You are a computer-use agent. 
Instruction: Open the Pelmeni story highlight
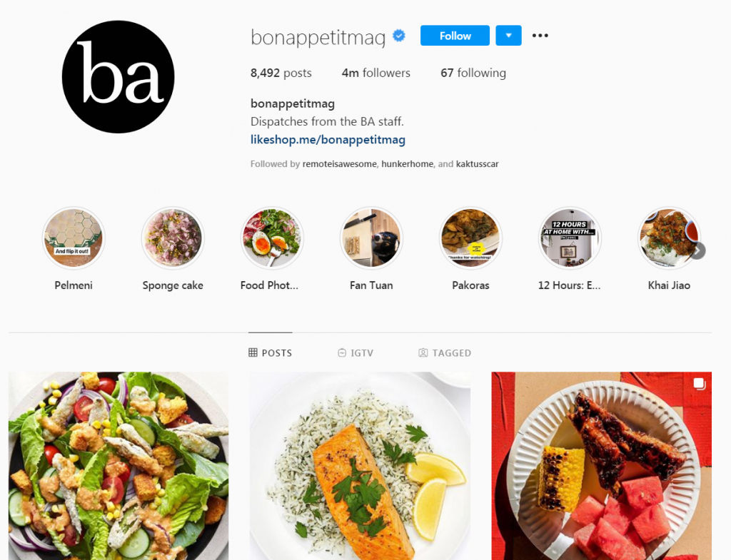point(74,238)
